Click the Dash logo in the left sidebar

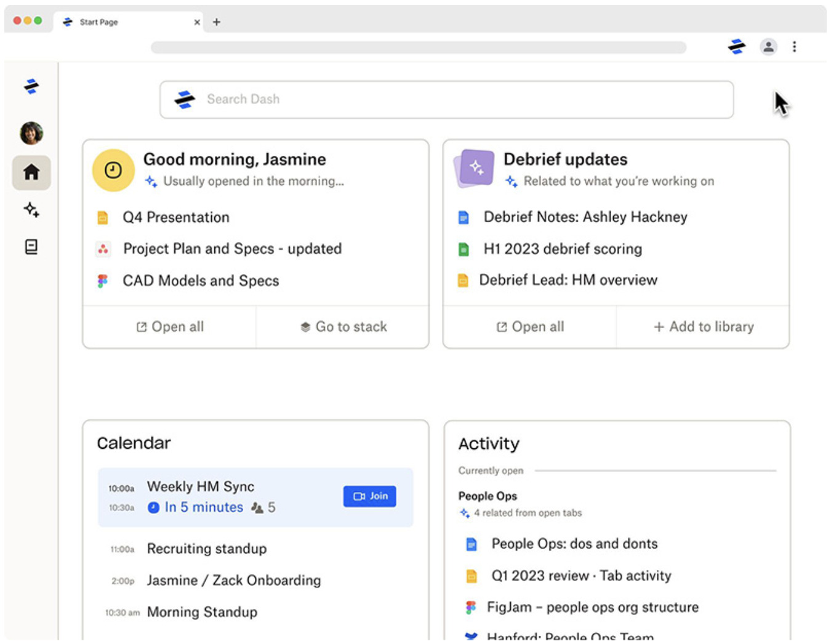point(31,86)
